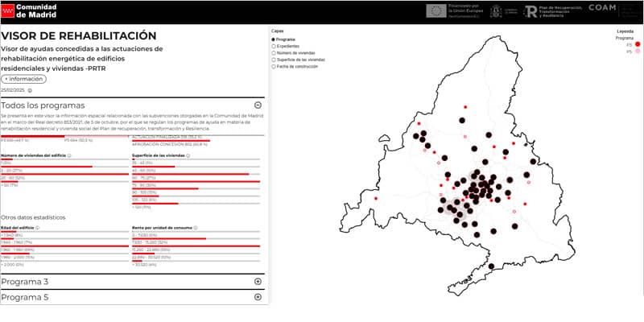Click info icon beside Número de viviendas del edificio

pyautogui.click(x=69, y=155)
